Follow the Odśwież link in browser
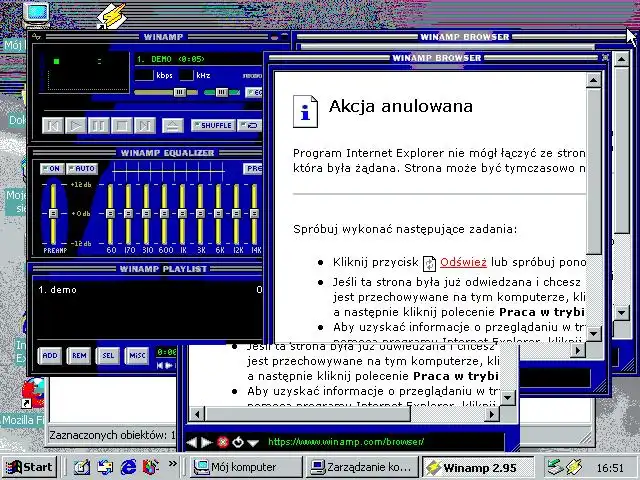Screen dimensions: 640x480 (463, 262)
